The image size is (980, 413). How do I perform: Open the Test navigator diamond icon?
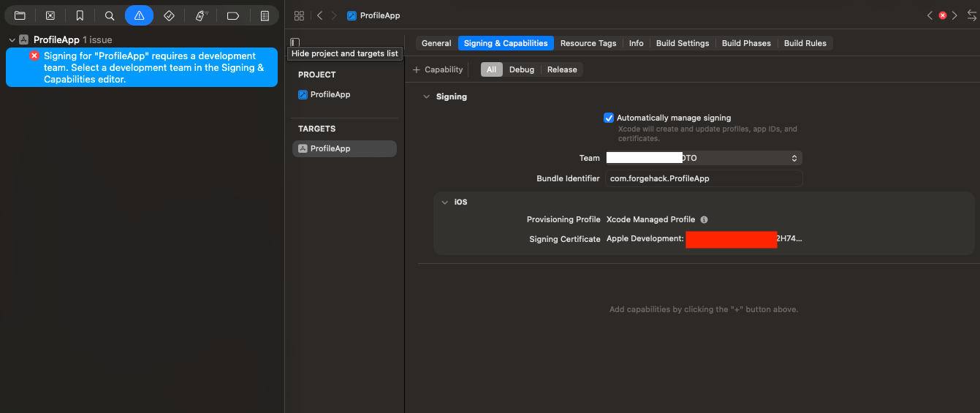[x=169, y=15]
